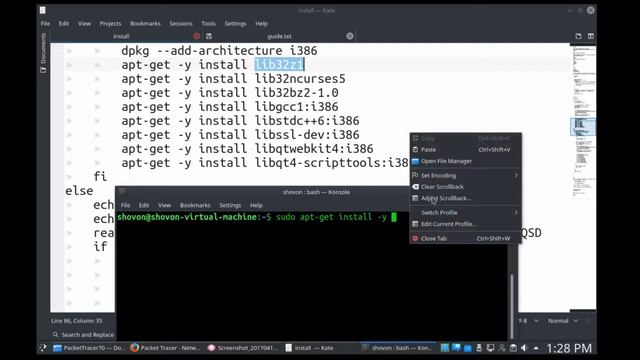
Task: Close the guide.txt tab
Action: click(x=350, y=36)
